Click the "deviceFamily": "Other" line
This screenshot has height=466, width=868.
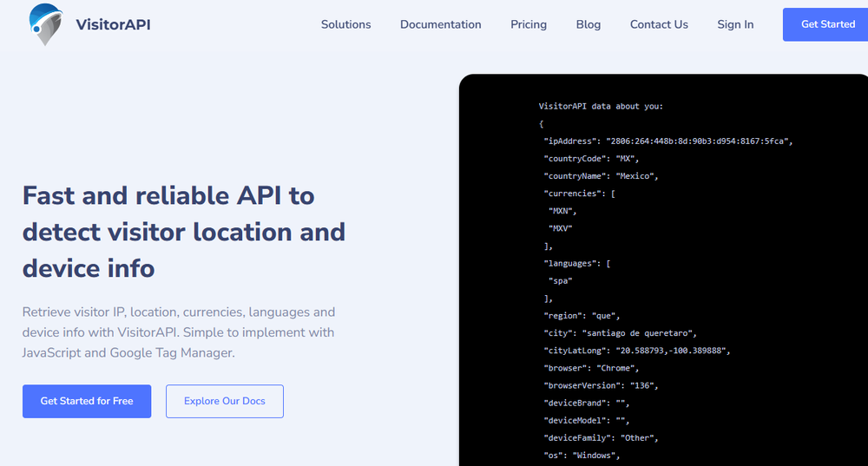[601, 437]
